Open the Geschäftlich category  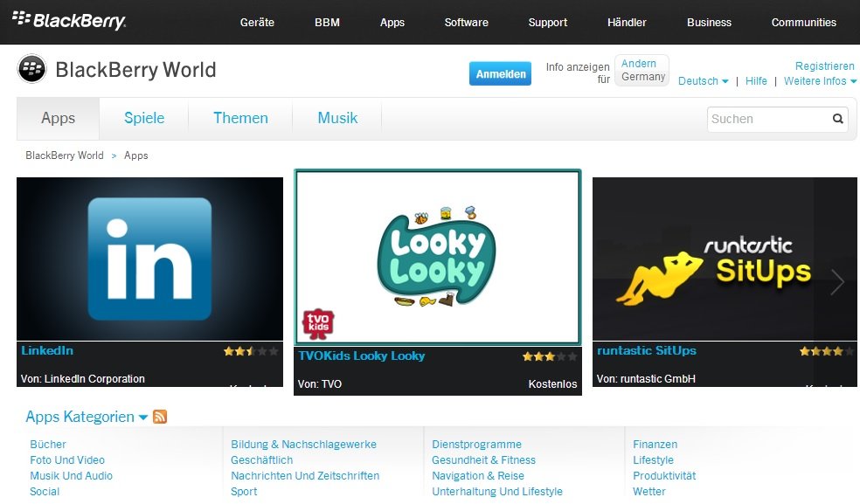[261, 460]
